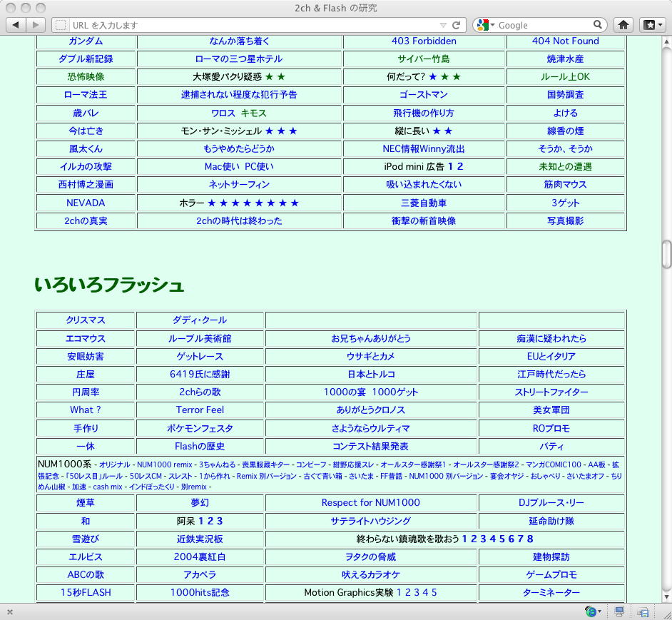This screenshot has width=672, height=620.
Task: Open the cash mix link
Action: coord(108,487)
